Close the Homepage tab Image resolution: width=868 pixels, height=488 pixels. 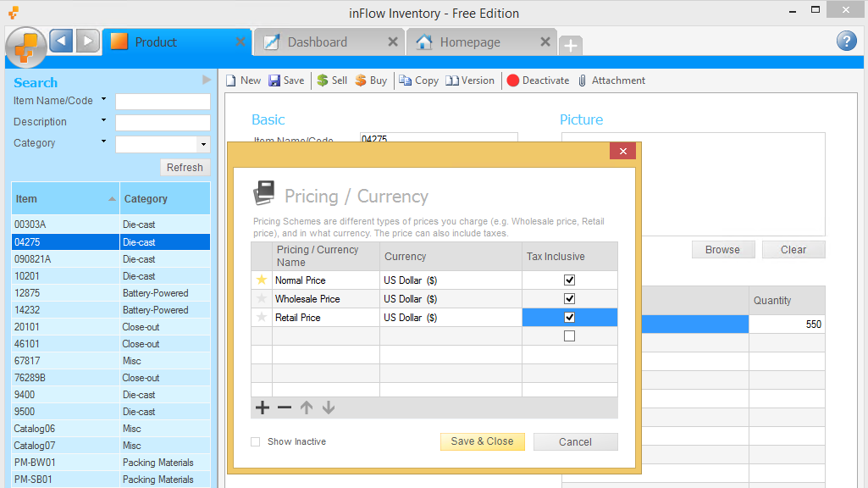(545, 42)
